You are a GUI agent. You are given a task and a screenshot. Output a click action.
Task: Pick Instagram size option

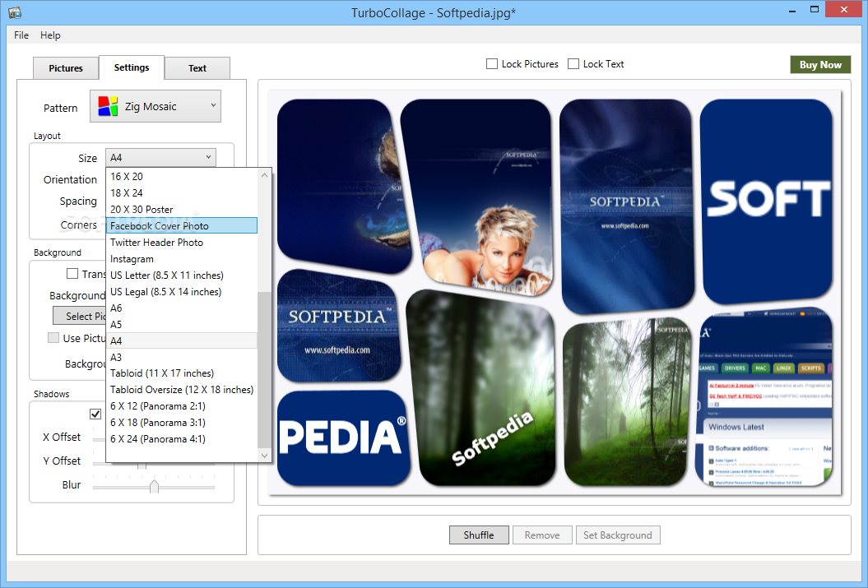(x=182, y=259)
